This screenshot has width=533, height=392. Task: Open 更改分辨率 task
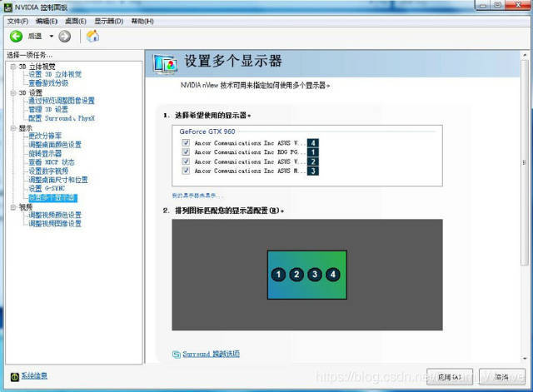tap(45, 136)
